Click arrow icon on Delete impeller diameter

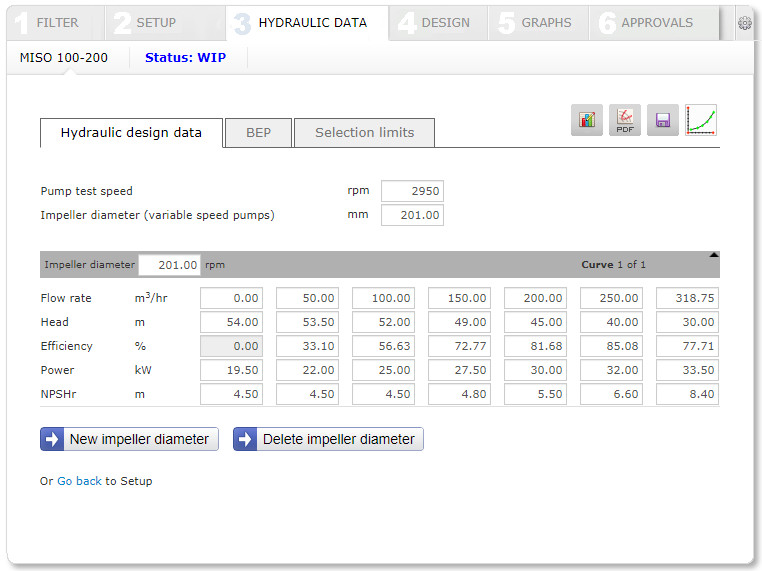[x=245, y=439]
